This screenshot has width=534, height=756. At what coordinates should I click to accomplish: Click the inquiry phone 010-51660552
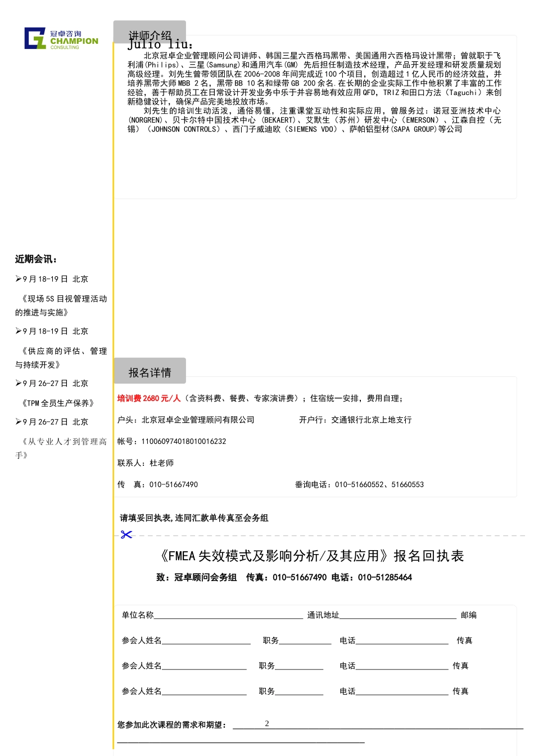pyautogui.click(x=359, y=485)
